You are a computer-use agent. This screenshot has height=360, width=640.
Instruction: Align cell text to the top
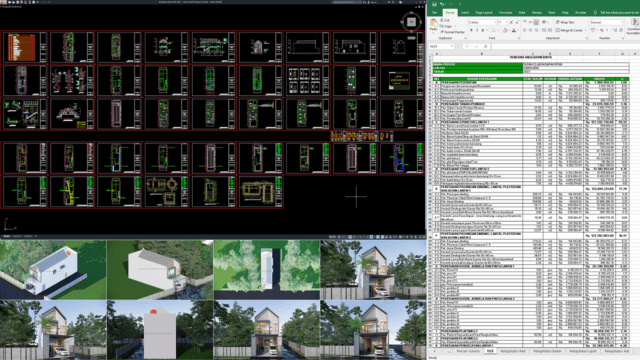tap(525, 22)
